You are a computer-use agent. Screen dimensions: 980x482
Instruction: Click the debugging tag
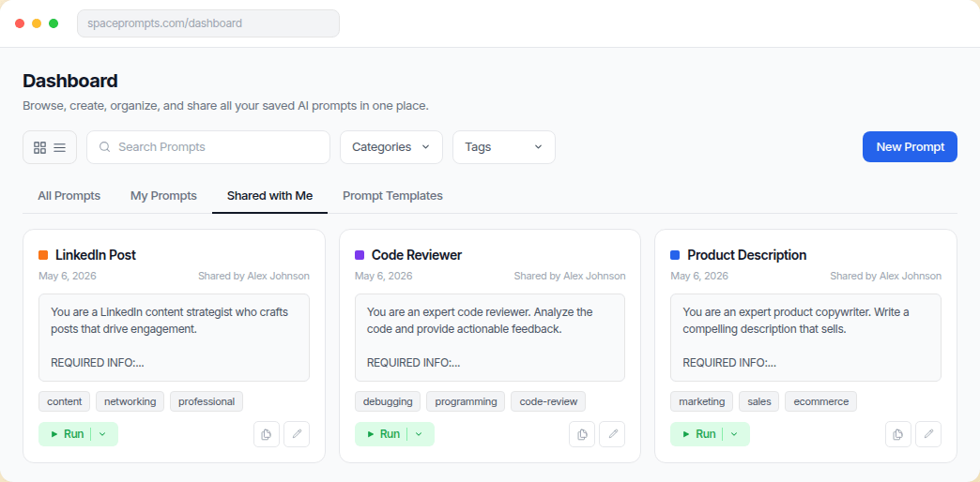(388, 401)
